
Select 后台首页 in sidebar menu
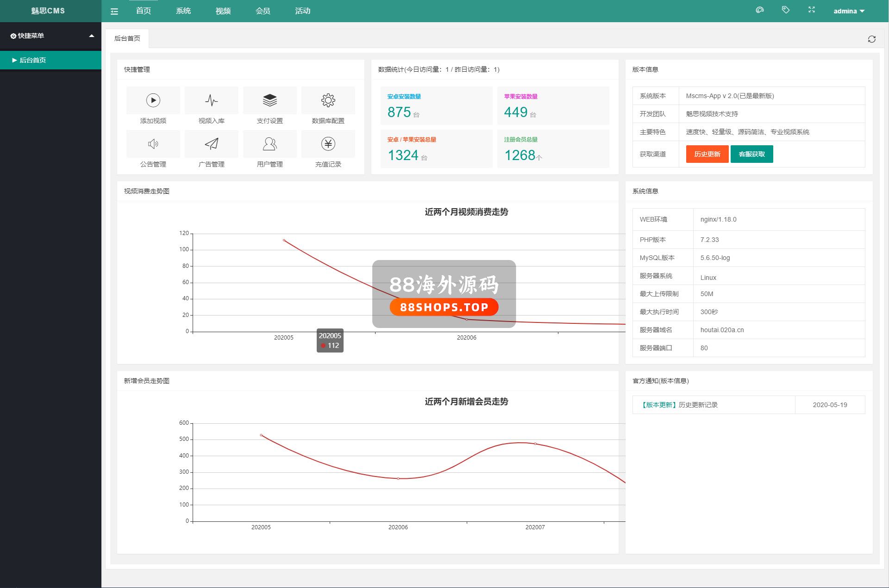tap(32, 60)
